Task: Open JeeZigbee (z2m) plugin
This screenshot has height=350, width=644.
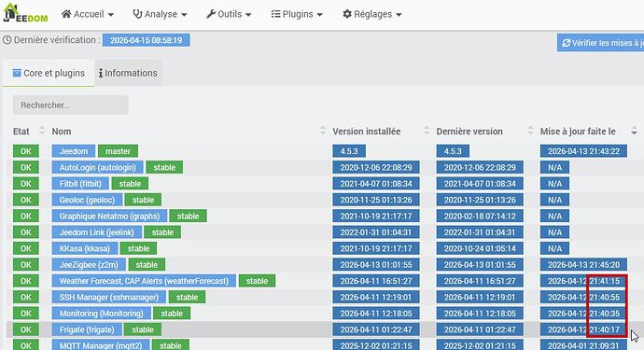Action: [89, 265]
